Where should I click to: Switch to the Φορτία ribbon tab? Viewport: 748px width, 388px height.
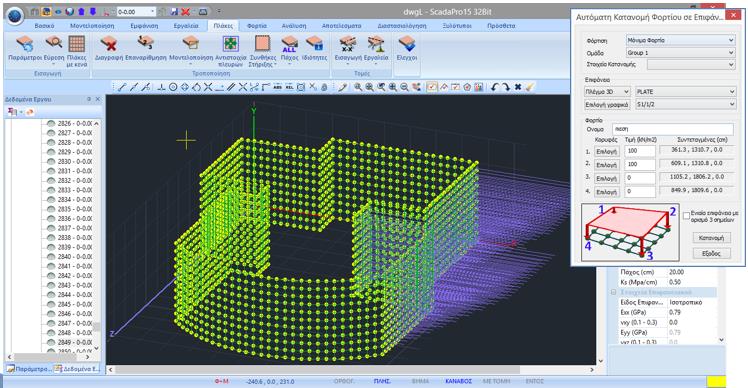coord(257,26)
